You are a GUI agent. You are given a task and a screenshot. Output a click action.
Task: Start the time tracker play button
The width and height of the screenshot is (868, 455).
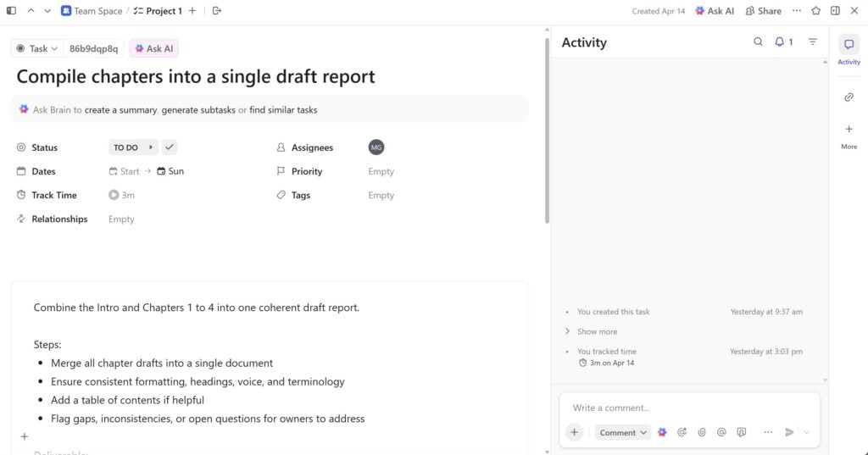click(114, 195)
